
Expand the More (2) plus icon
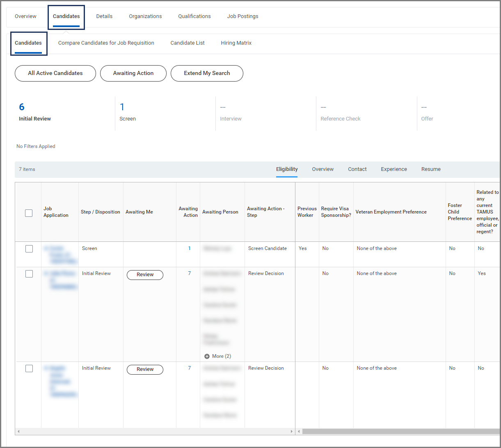pos(207,356)
